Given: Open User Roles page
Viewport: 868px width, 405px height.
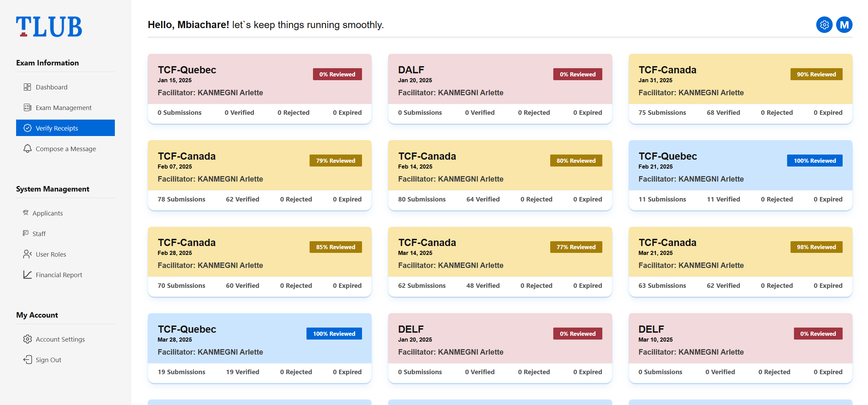Looking at the screenshot, I should pos(65,254).
